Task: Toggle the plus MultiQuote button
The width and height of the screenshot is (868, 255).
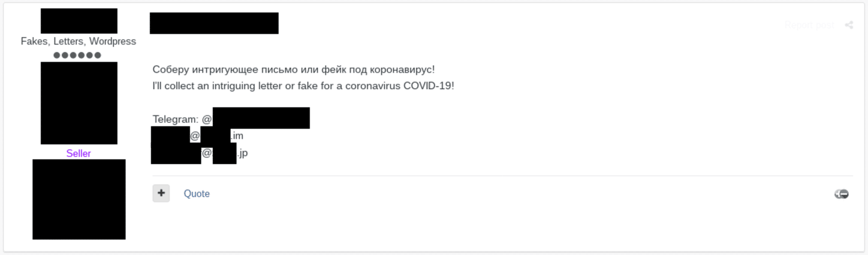Action: pos(161,193)
